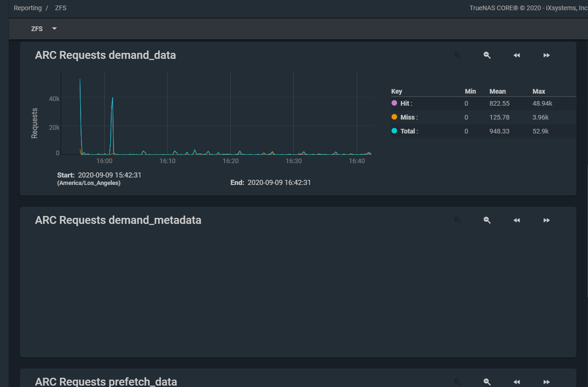Click the Total spike near 16:00
The height and width of the screenshot is (387, 588).
coord(113,98)
